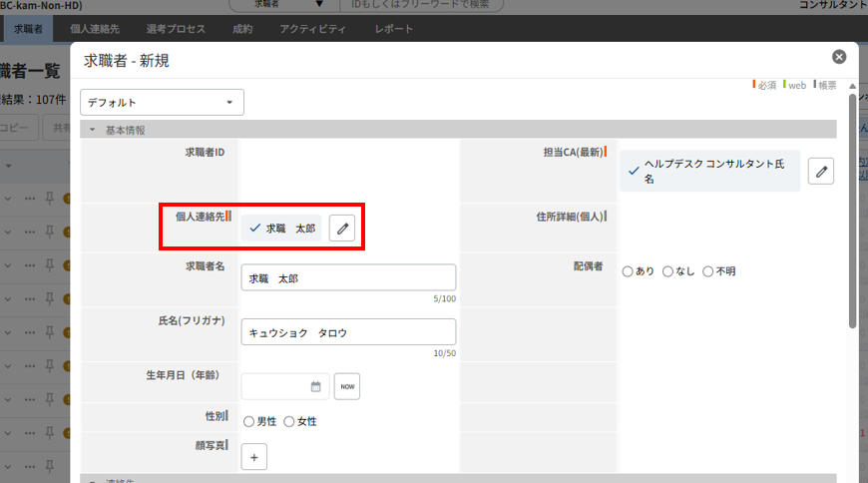This screenshot has height=483, width=868.
Task: Choose あり for 配偶者
Action: pos(628,271)
